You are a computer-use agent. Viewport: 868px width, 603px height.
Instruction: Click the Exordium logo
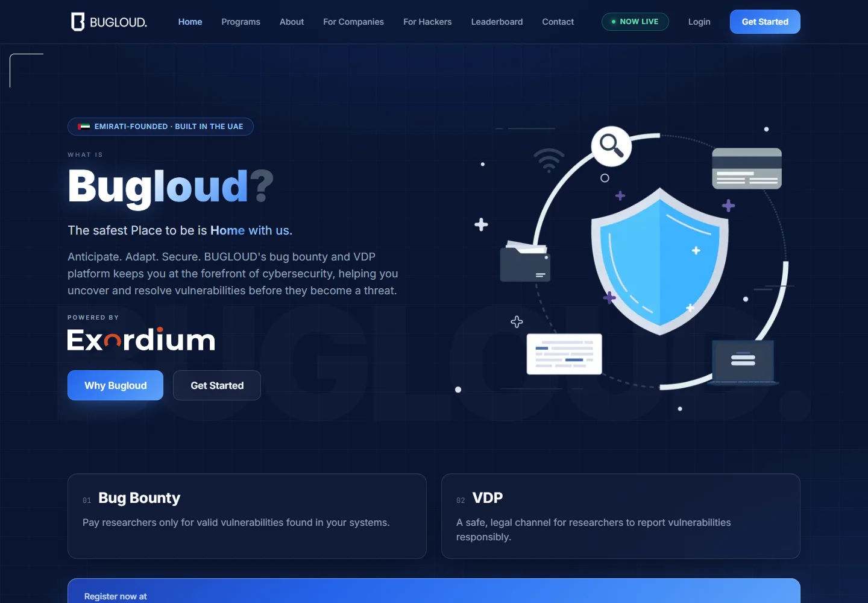tap(141, 339)
